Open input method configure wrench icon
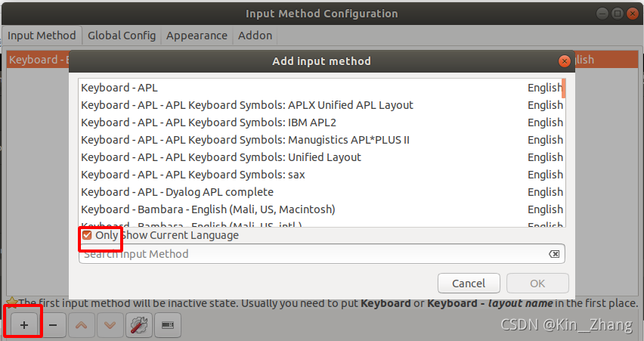Screen dimensions: 644x341 tap(138, 324)
